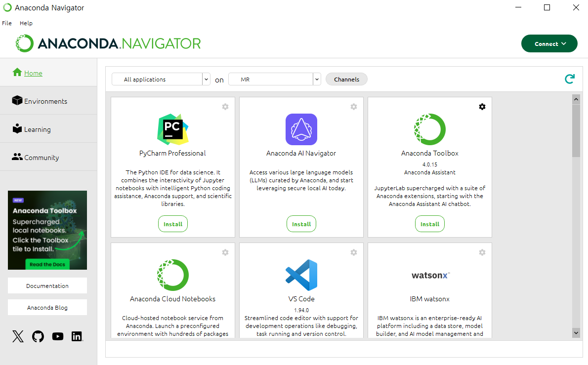Click the Anaconda AI Navigator title text
The height and width of the screenshot is (365, 588).
[301, 153]
